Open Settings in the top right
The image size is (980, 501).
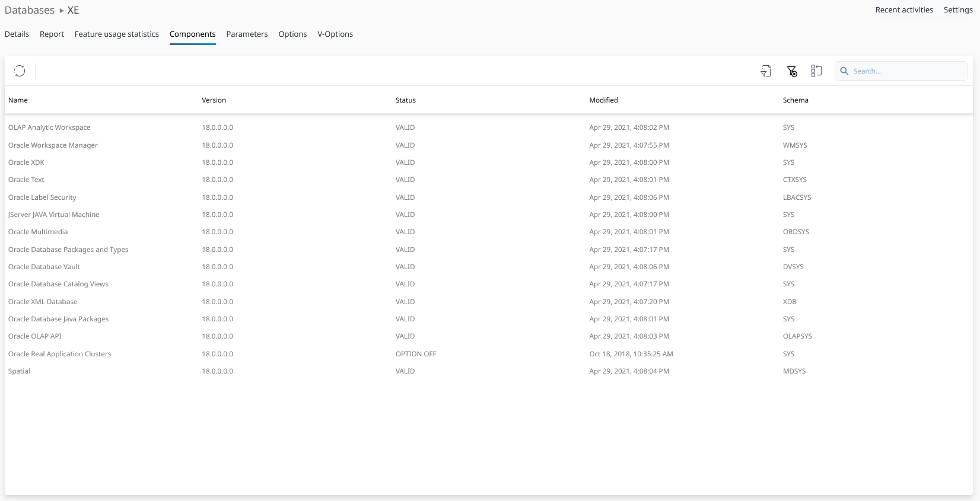point(958,10)
